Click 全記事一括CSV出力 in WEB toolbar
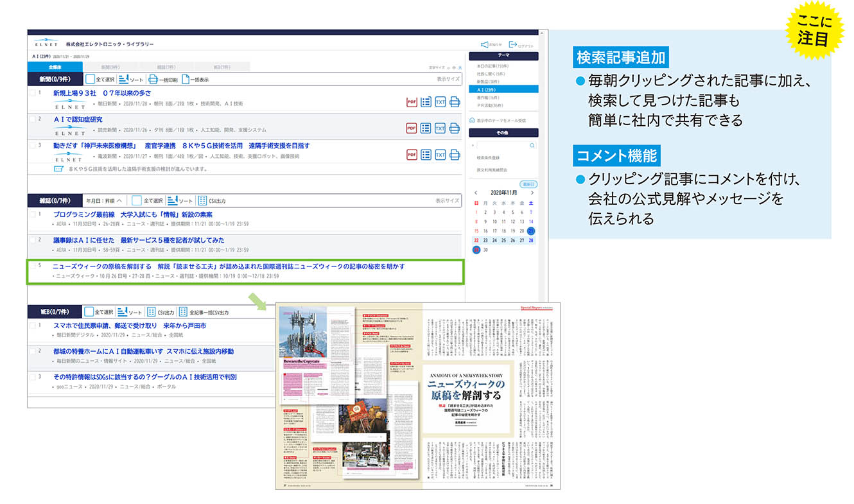 click(x=204, y=312)
